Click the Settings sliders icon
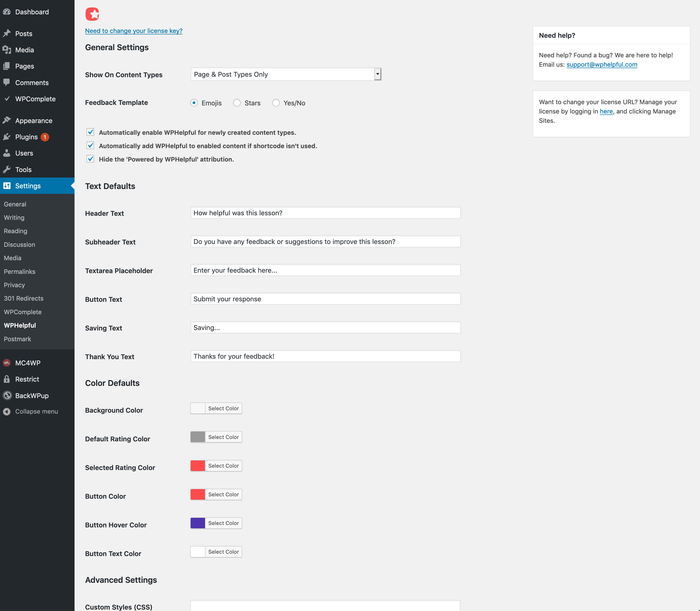This screenshot has height=611, width=700. point(7,186)
